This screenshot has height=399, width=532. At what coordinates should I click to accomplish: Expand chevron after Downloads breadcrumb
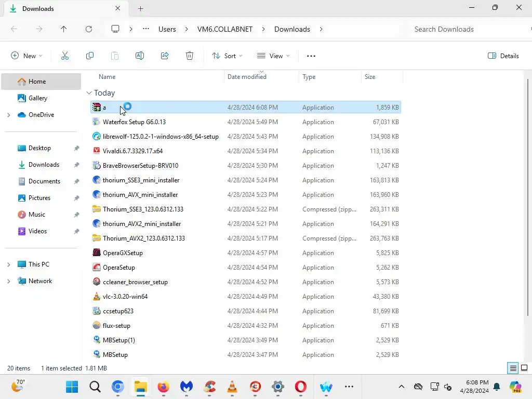point(321,29)
